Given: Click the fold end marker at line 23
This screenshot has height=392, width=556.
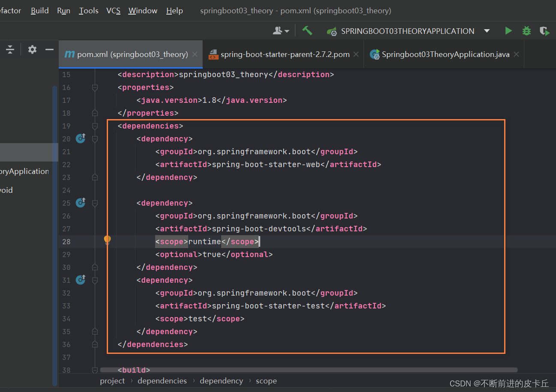Looking at the screenshot, I should (x=95, y=177).
